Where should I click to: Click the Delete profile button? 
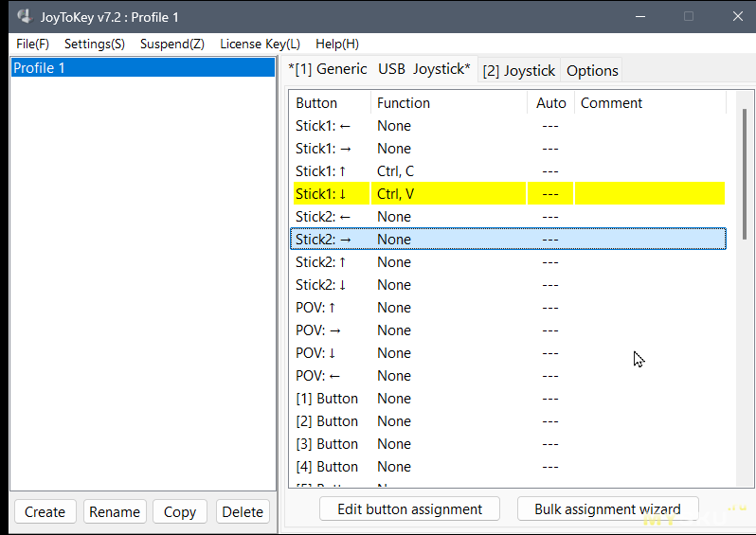243,511
